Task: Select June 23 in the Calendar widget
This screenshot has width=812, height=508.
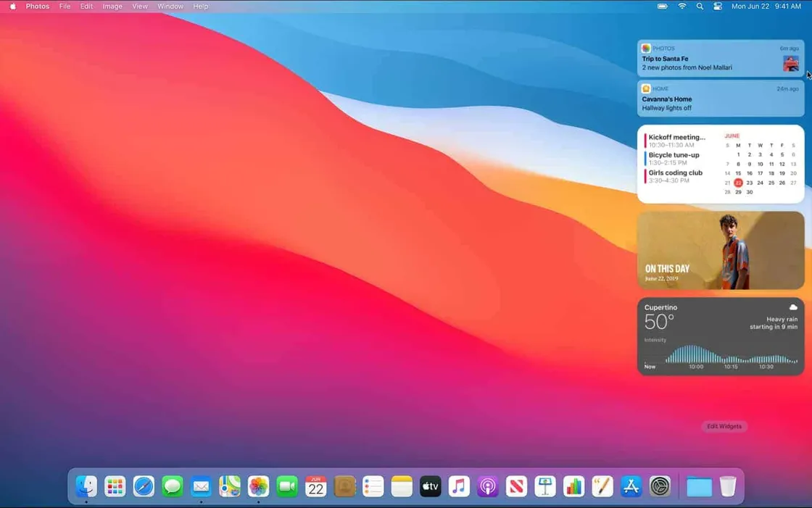Action: (x=749, y=182)
